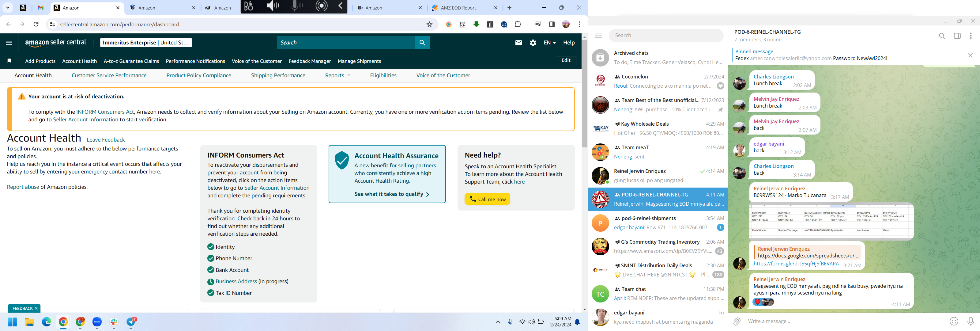Click the Edit button in the navigation bar
The image size is (980, 331).
point(566,61)
